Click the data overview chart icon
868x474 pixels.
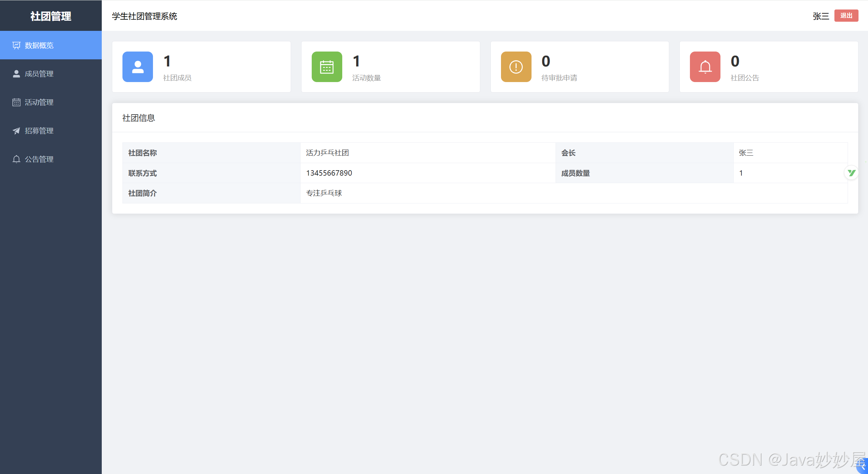tap(16, 45)
